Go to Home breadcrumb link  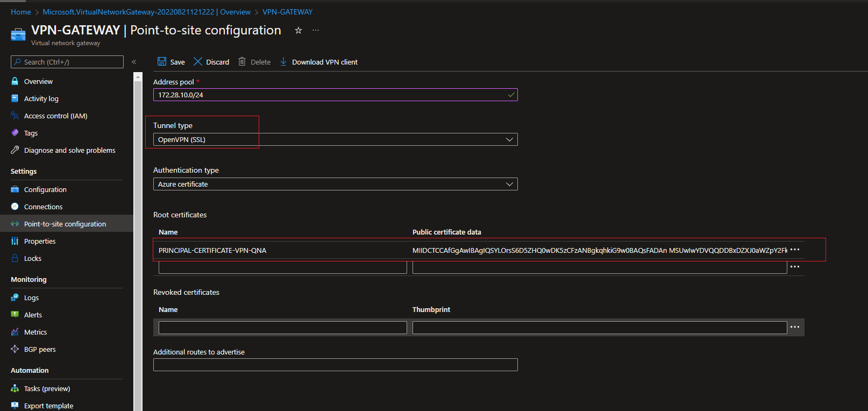coord(20,12)
